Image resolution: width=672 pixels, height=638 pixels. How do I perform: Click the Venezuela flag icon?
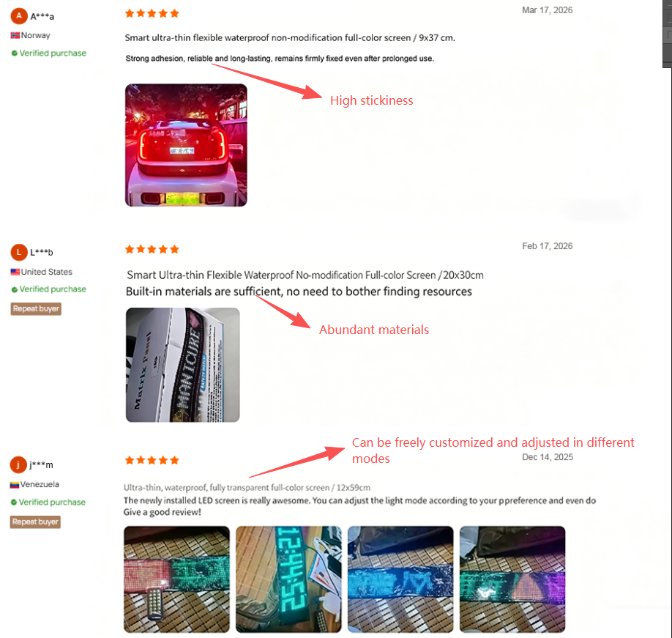pyautogui.click(x=14, y=484)
